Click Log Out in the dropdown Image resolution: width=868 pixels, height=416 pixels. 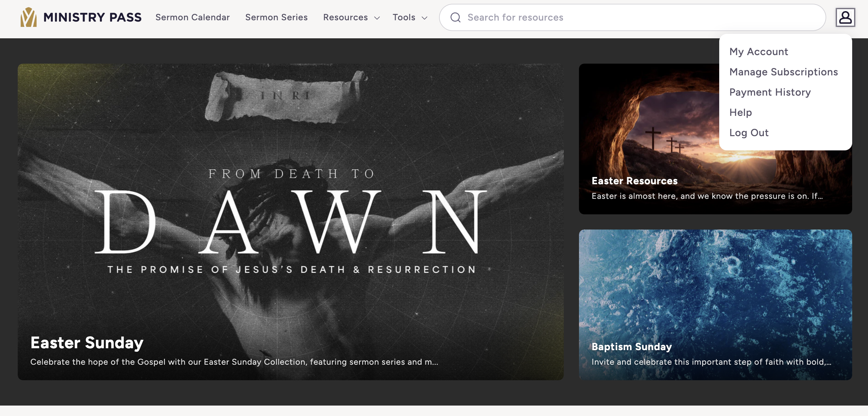click(749, 132)
